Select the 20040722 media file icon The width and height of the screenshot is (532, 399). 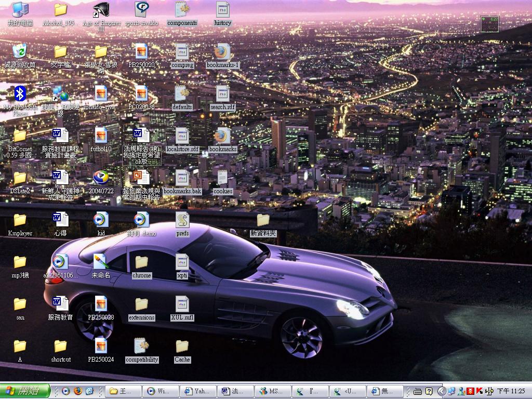[101, 178]
